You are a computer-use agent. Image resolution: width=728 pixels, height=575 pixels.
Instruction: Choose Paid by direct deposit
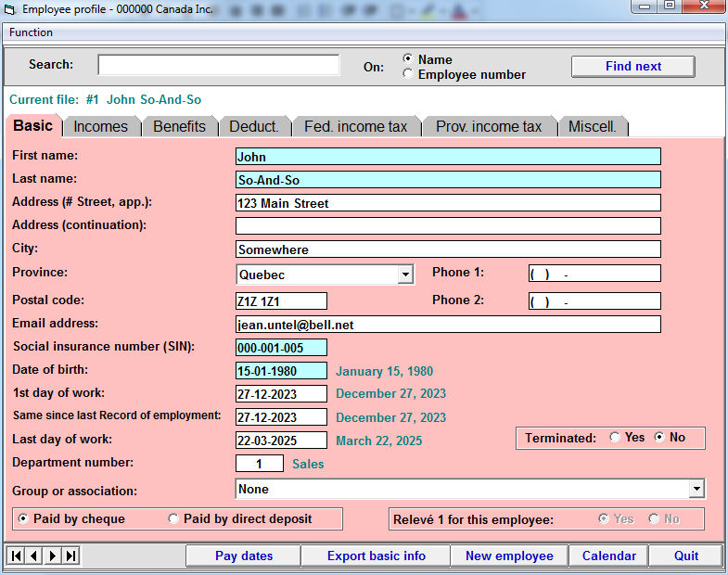pyautogui.click(x=173, y=519)
